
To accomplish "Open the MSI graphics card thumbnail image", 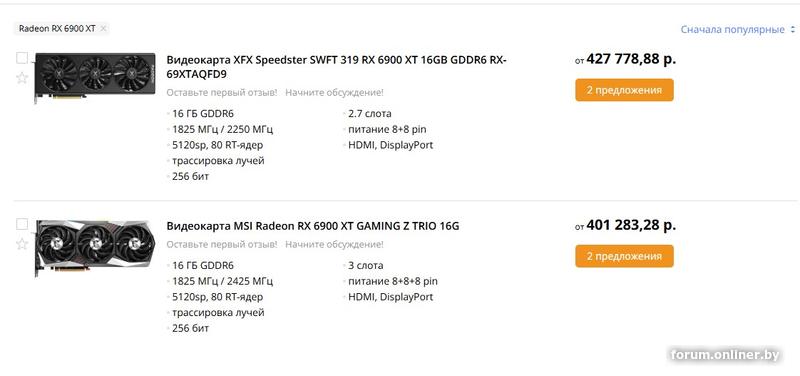I will tap(95, 246).
